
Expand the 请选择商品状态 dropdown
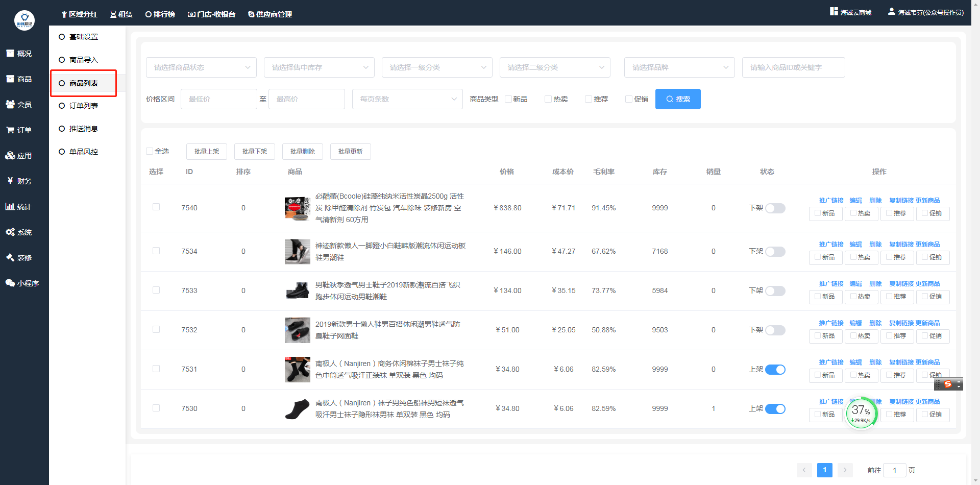pos(201,67)
